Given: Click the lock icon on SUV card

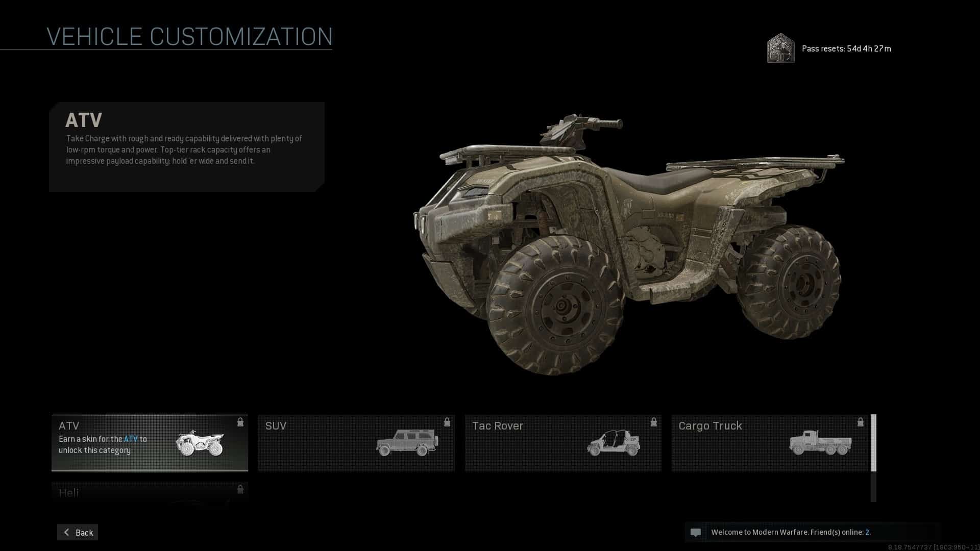Looking at the screenshot, I should [x=447, y=422].
